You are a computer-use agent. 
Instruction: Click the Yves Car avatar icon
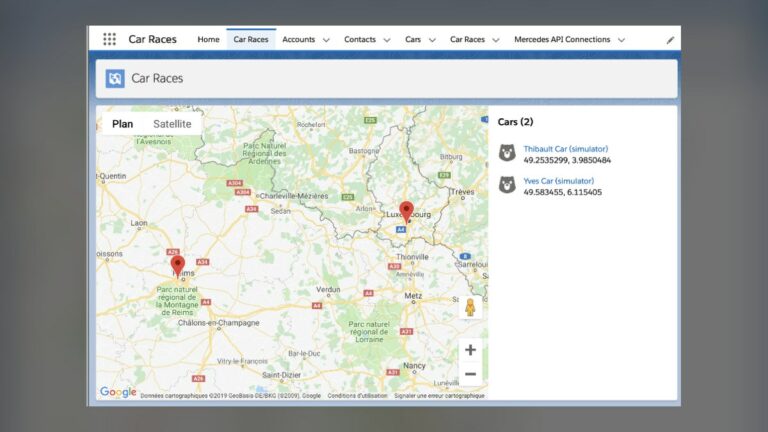507,185
